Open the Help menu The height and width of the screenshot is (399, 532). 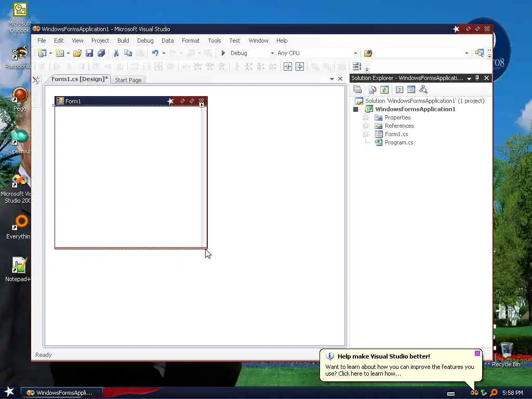282,41
